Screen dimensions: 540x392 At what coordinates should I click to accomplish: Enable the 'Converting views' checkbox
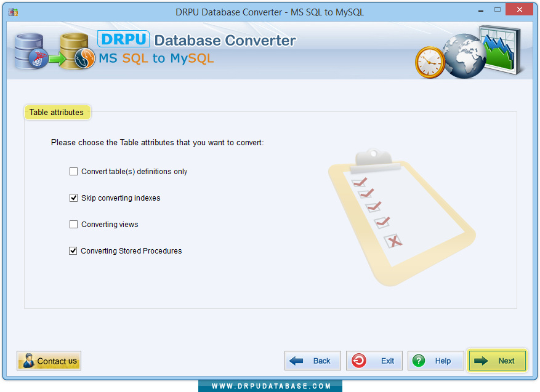(x=73, y=225)
